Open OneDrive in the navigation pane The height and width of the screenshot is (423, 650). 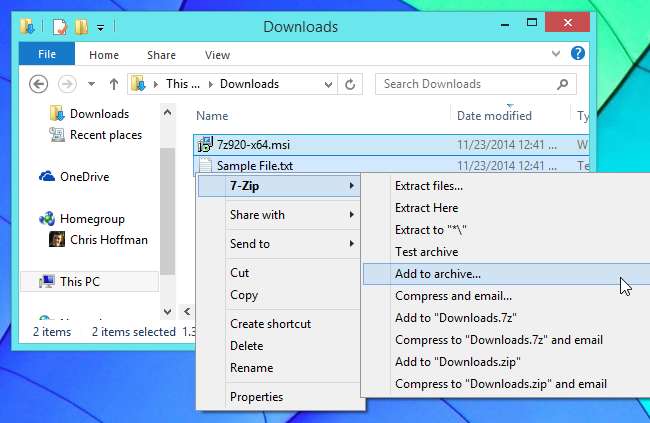click(x=85, y=176)
